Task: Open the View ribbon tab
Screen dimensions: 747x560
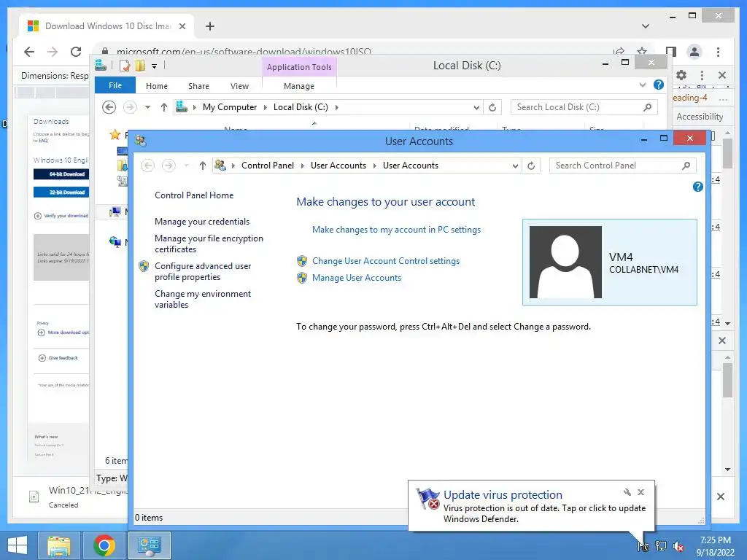Action: click(239, 86)
